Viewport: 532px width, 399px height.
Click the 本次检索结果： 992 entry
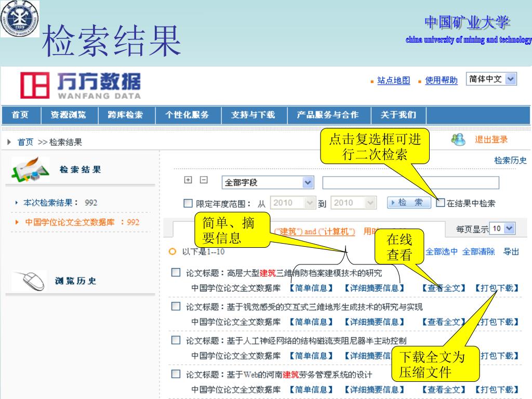click(x=60, y=203)
